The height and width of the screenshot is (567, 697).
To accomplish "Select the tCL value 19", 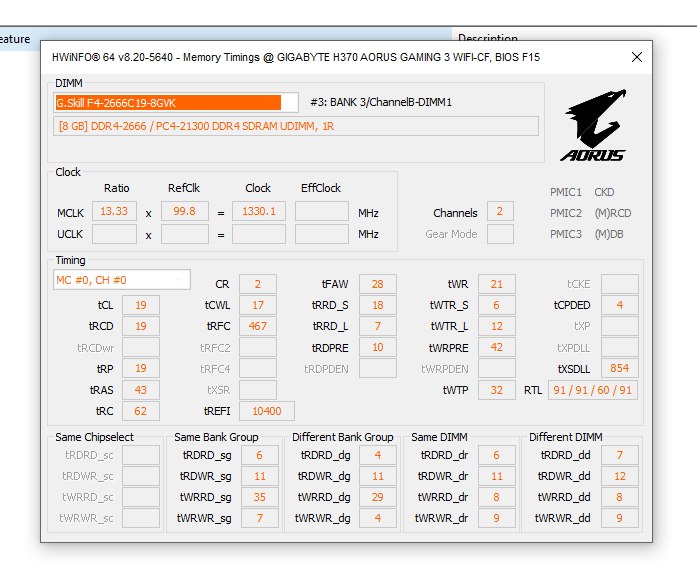I will (x=141, y=305).
